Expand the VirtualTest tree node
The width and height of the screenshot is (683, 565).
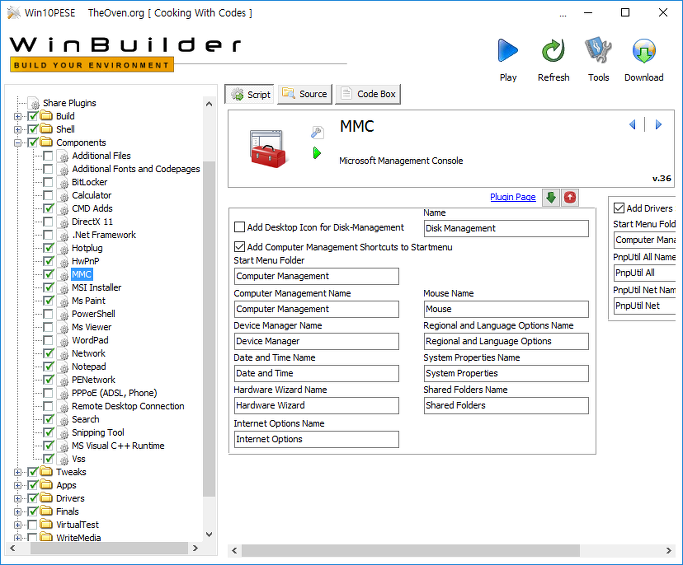(x=18, y=524)
